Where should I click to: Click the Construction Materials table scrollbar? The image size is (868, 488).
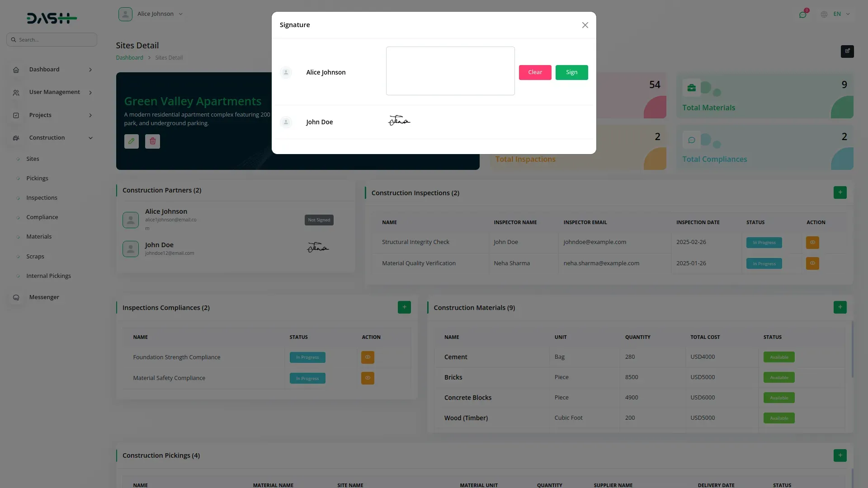tap(852, 349)
